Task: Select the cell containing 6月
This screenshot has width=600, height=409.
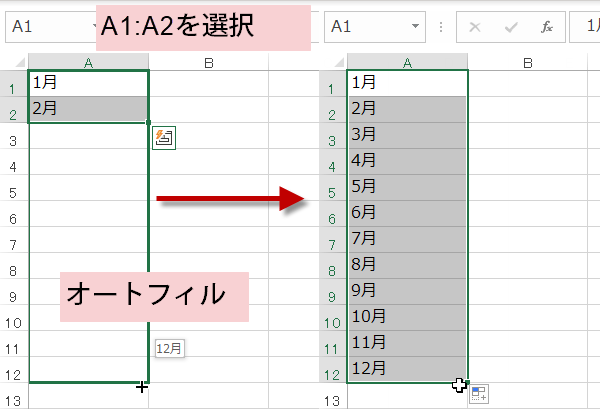Action: pyautogui.click(x=406, y=212)
